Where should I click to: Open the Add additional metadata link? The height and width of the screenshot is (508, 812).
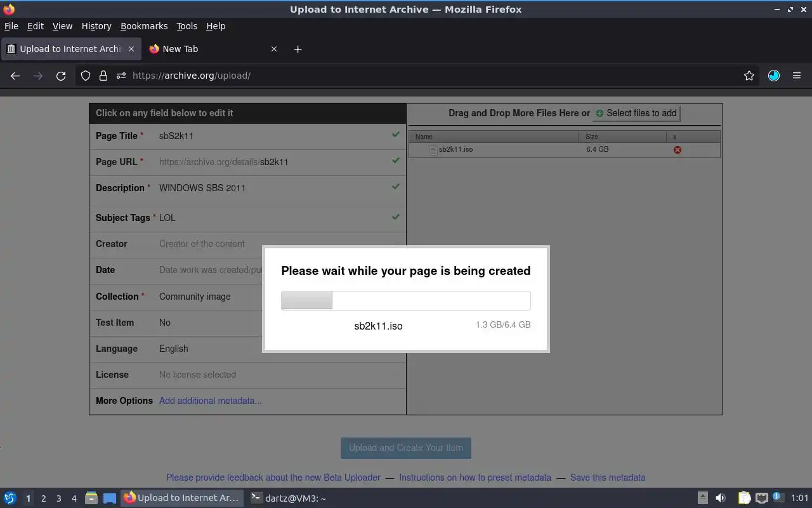(211, 401)
